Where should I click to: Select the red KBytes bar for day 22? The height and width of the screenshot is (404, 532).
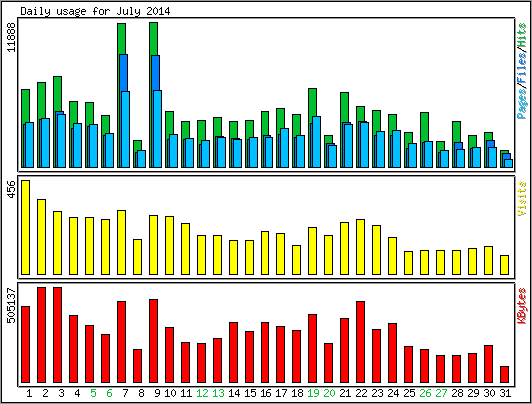point(360,342)
